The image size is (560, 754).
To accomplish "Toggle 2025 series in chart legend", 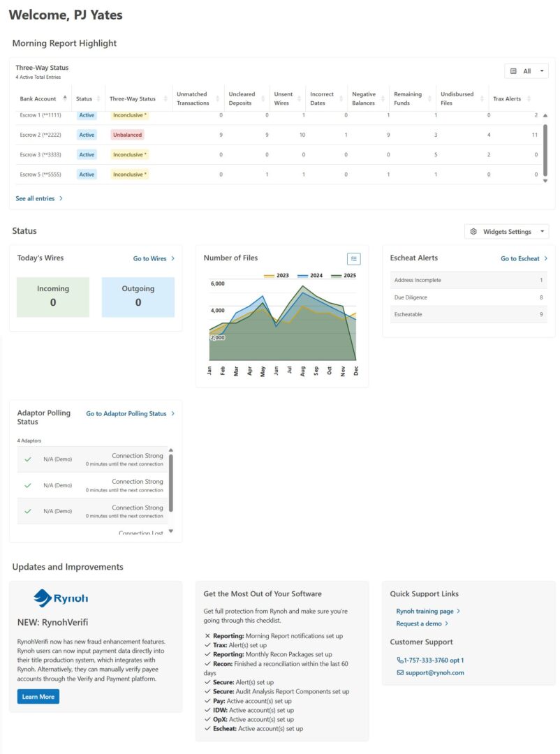I will click(x=344, y=276).
